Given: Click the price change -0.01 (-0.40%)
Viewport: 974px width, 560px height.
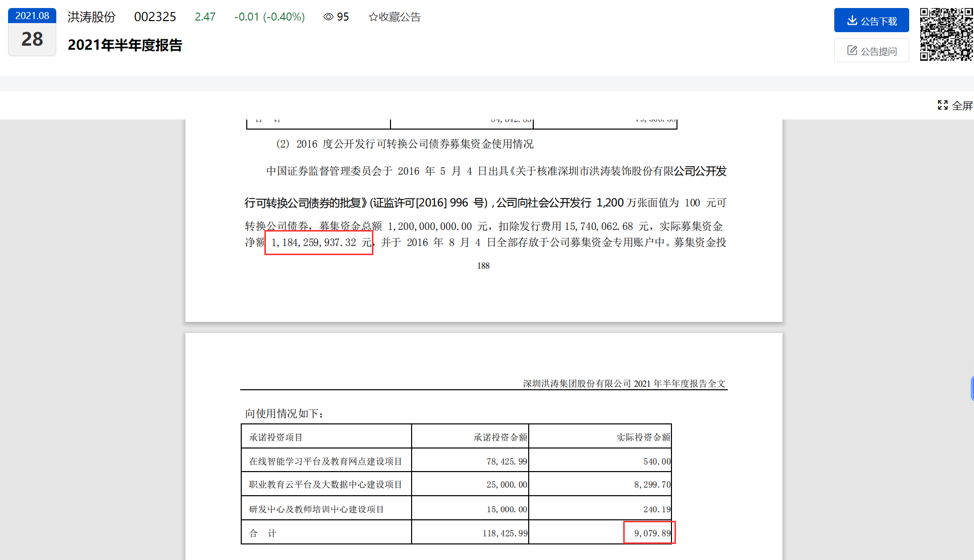Looking at the screenshot, I should pyautogui.click(x=269, y=17).
